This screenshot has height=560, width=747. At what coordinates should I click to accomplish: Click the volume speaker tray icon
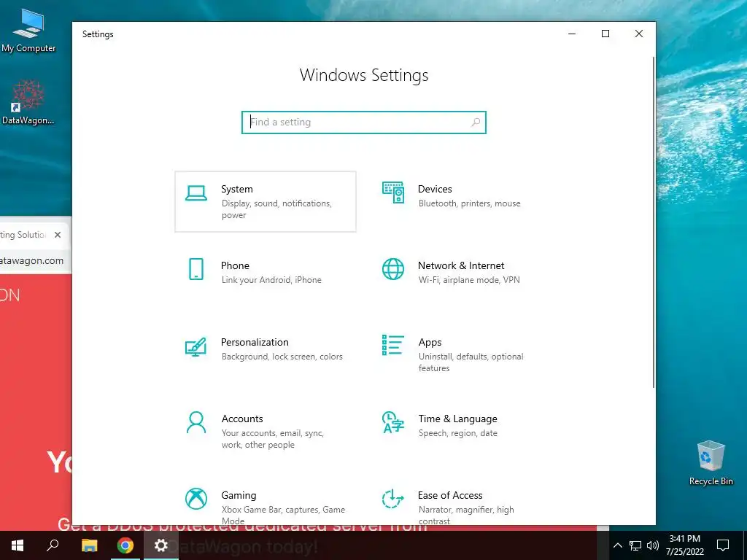pos(653,545)
